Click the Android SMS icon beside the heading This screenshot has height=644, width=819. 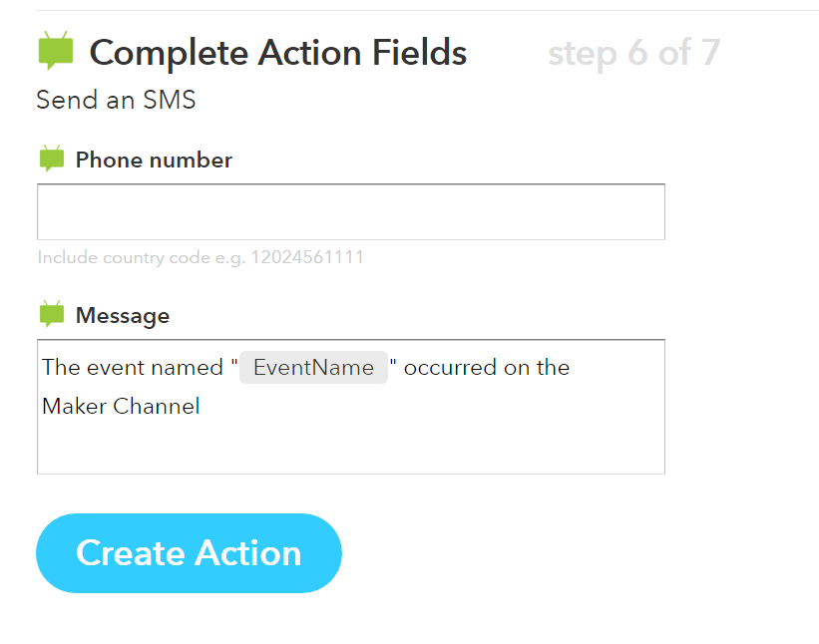tap(56, 51)
